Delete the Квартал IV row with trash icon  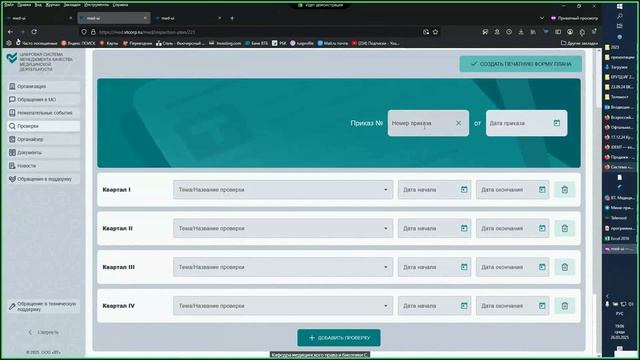click(x=565, y=306)
